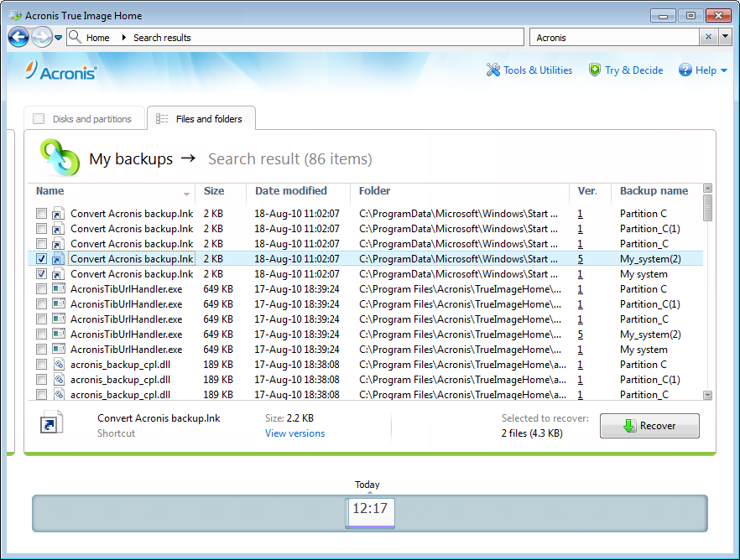Expand the breadcrumb arrow after Home
This screenshot has width=740, height=560.
pyautogui.click(x=123, y=37)
